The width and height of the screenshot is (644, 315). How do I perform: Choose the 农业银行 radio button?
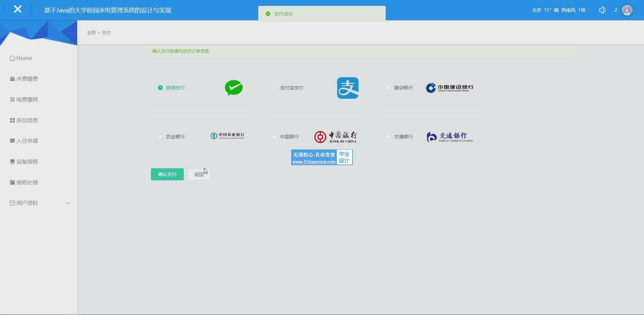[160, 137]
